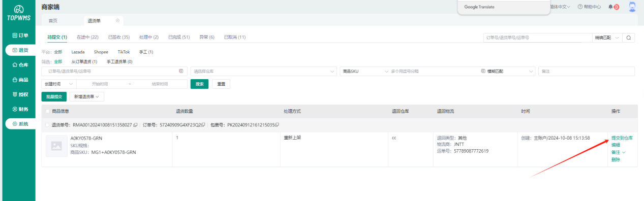This screenshot has height=201, width=644.
Task: Copy the RMA return number via copy icon
Action: click(135, 124)
